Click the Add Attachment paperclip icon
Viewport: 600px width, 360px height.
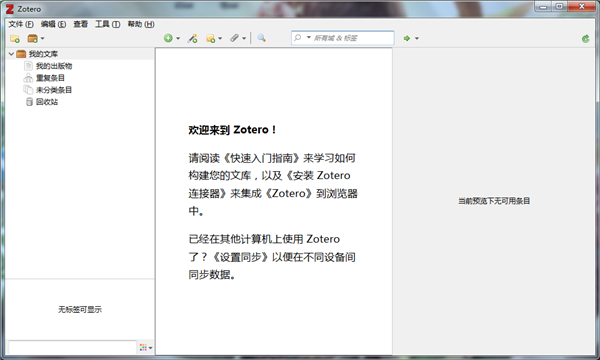(234, 38)
